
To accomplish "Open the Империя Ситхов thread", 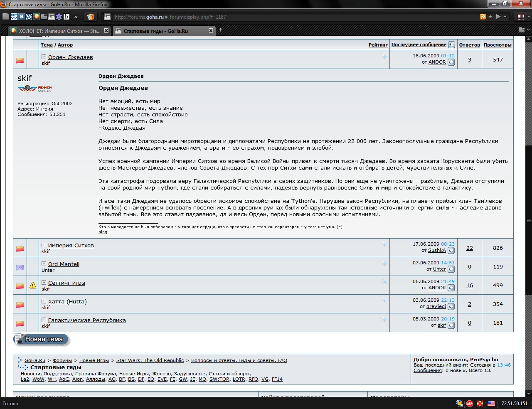I will [71, 246].
